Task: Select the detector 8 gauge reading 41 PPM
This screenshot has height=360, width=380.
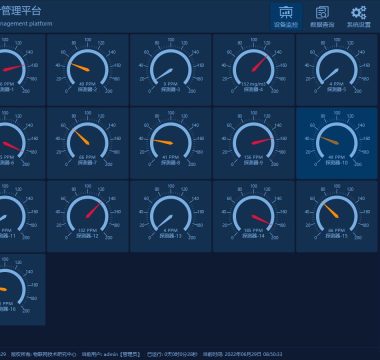Action: [x=171, y=143]
